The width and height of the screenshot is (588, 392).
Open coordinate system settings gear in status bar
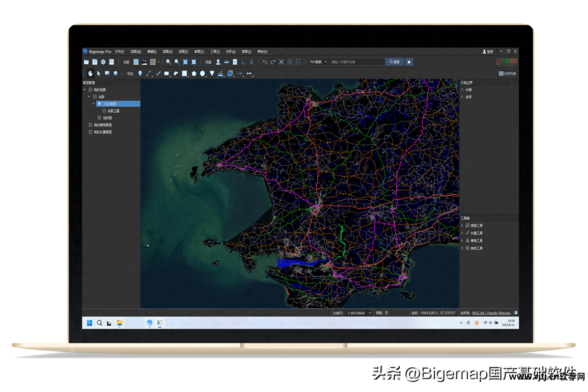pos(516,313)
